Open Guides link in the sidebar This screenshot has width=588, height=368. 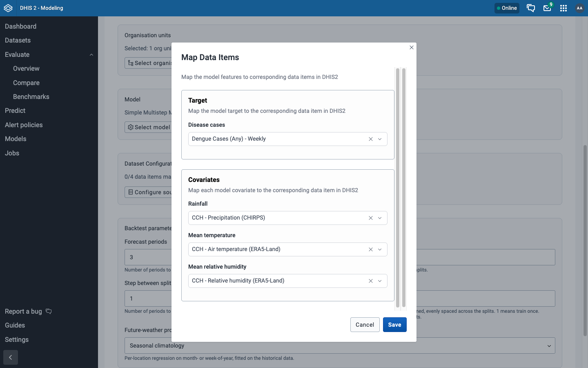click(15, 325)
